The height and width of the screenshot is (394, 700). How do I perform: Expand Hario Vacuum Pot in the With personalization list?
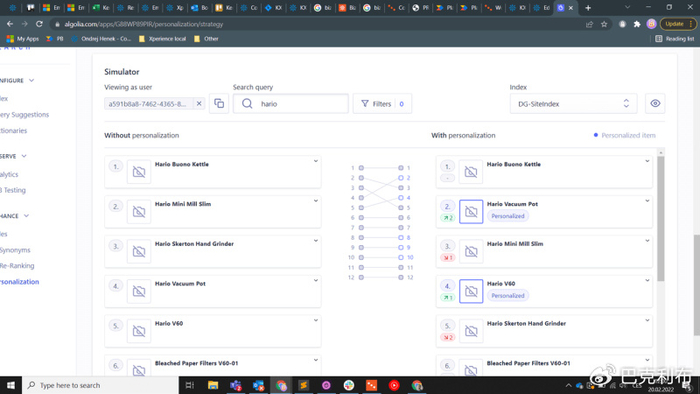click(x=647, y=201)
